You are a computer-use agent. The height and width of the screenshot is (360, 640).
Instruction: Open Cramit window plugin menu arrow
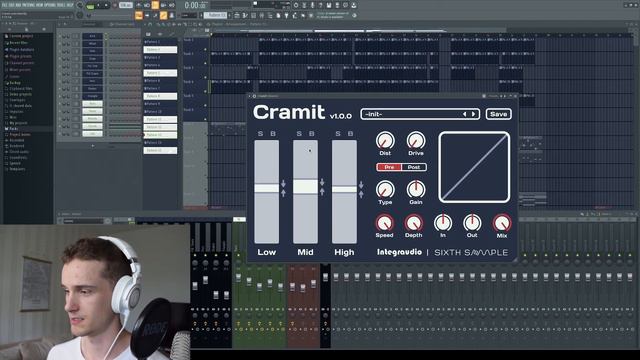coord(249,96)
